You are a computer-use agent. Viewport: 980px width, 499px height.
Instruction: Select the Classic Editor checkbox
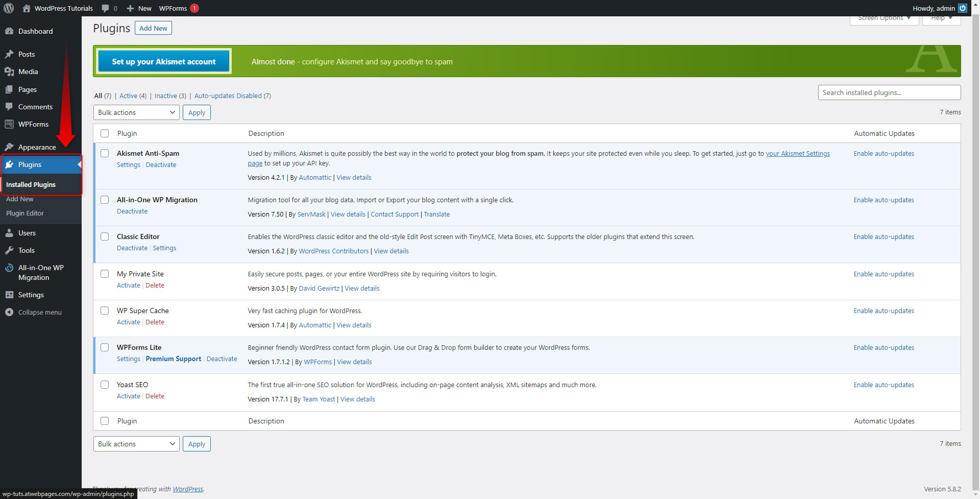tap(105, 236)
